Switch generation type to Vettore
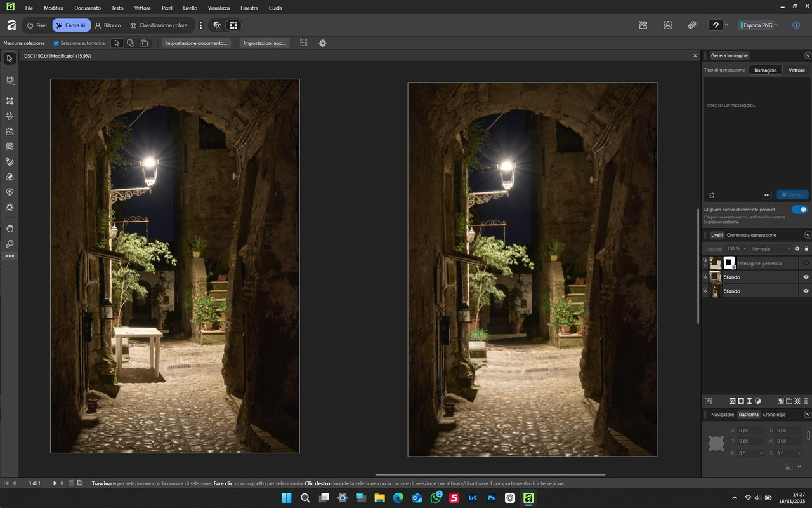812x508 pixels. point(796,70)
